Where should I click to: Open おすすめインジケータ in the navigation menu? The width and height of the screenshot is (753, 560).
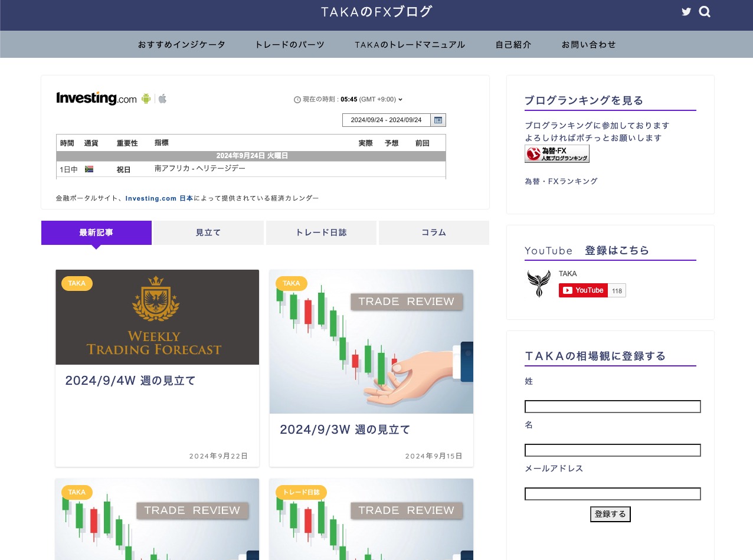182,45
